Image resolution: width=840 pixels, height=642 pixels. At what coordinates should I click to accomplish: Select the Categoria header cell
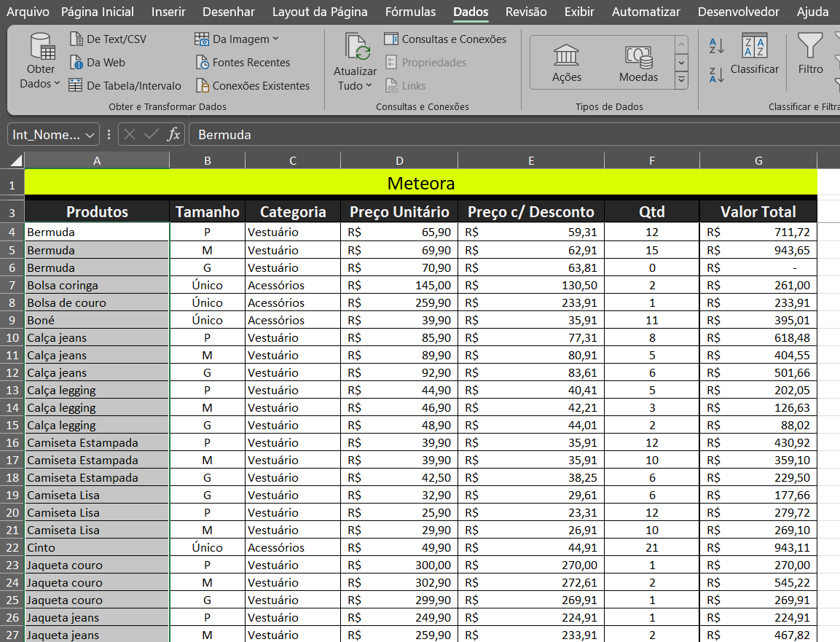click(292, 211)
